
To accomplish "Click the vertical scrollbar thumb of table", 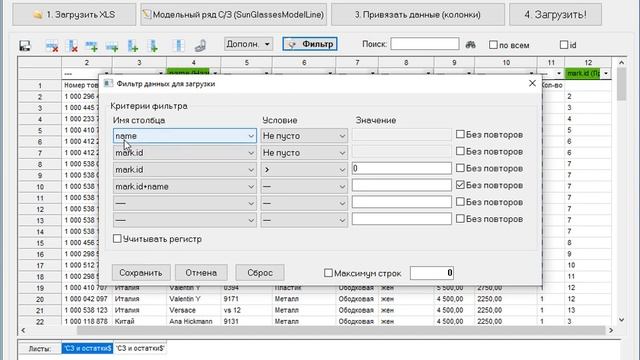I will click(x=621, y=84).
